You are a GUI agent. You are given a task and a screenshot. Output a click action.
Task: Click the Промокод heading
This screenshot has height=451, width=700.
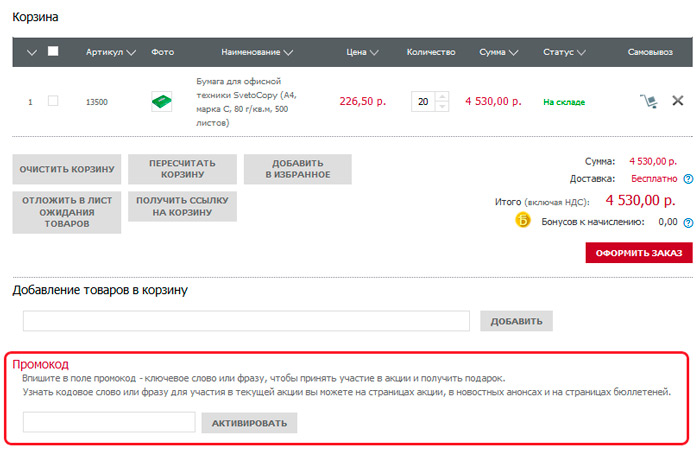click(x=41, y=364)
